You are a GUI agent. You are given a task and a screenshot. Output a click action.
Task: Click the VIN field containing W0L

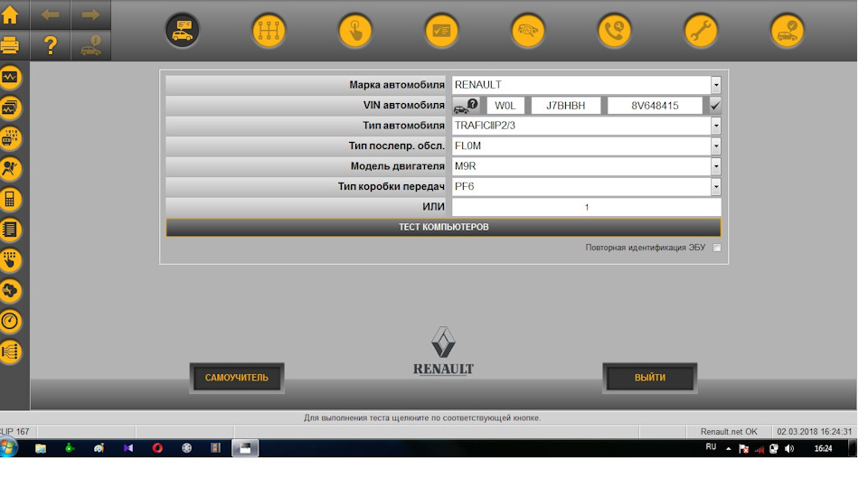[x=505, y=106]
